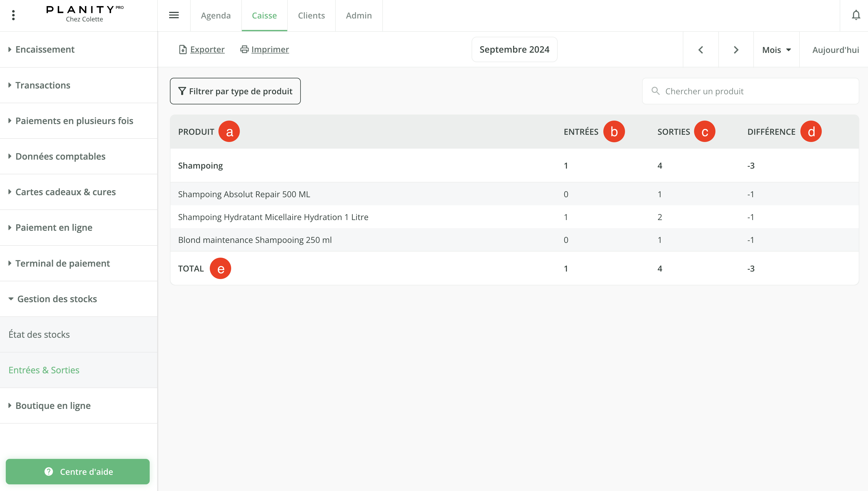This screenshot has height=491, width=868.
Task: Collapse the Gestion des stocks section
Action: point(57,299)
